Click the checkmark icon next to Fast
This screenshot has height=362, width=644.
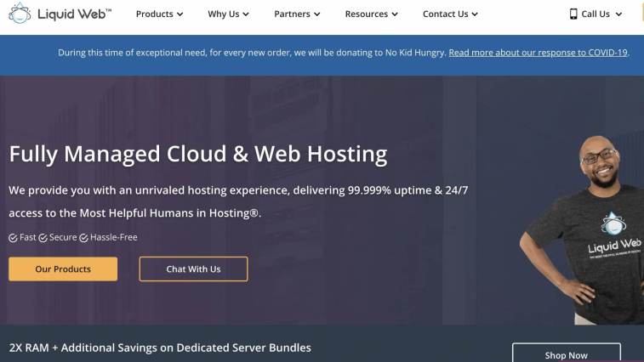click(x=13, y=238)
